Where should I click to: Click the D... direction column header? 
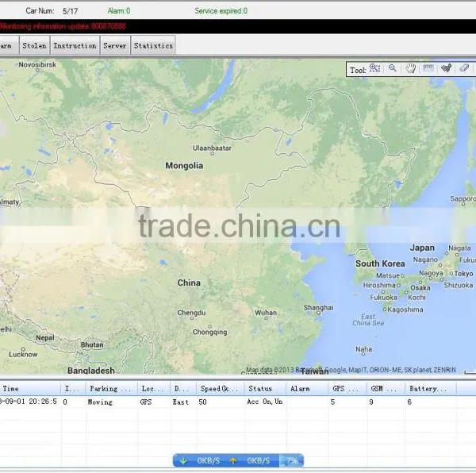[x=183, y=389]
